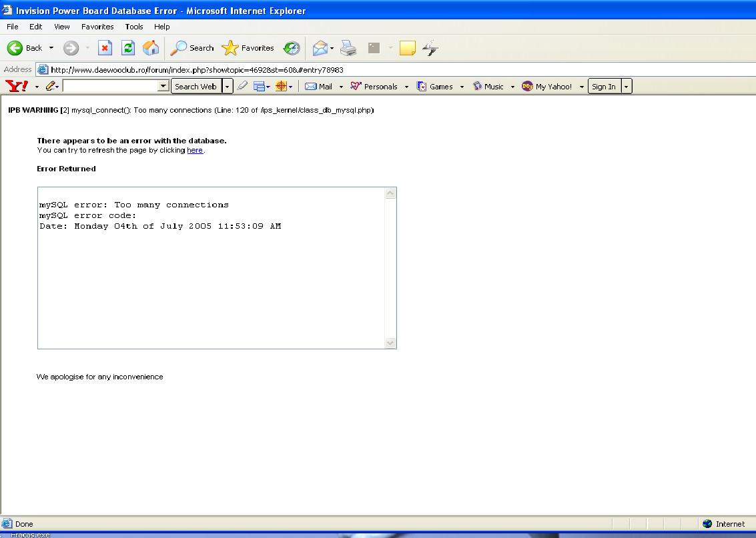
Task: Click the grey Edit toolbar icon
Action: (x=374, y=48)
